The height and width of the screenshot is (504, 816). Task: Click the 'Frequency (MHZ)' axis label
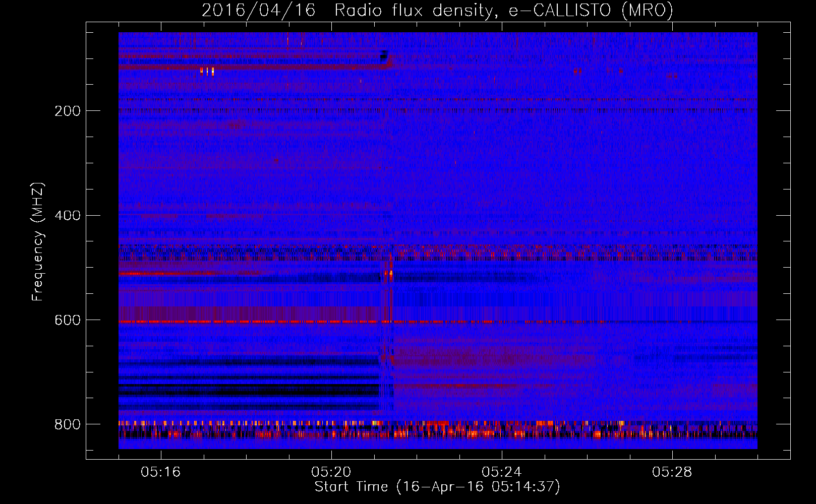click(38, 242)
